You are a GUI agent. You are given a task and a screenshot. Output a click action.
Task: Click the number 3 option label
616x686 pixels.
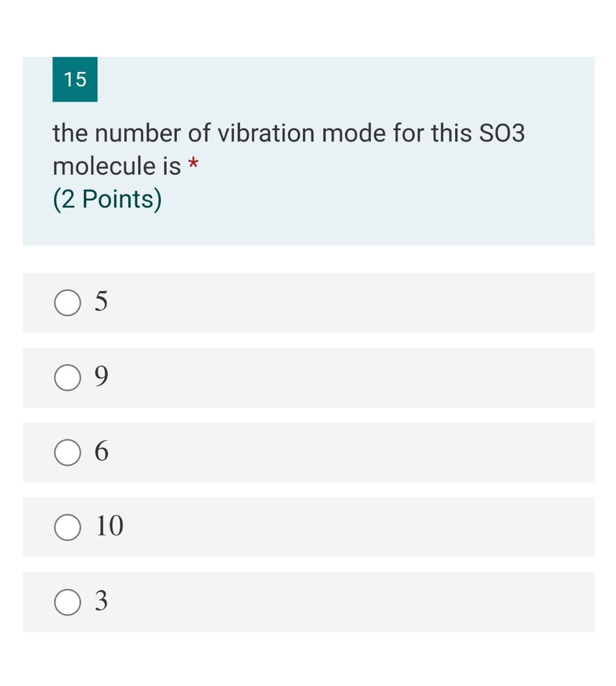[x=102, y=602]
